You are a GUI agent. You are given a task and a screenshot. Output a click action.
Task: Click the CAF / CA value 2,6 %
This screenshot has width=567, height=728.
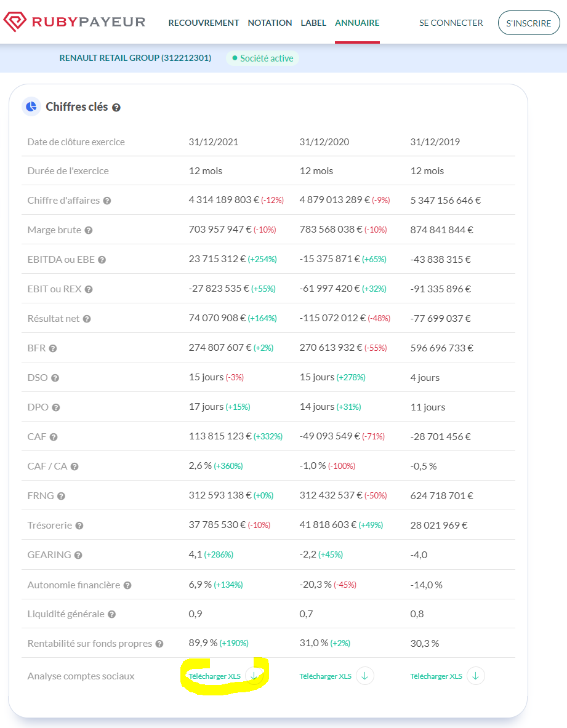[200, 466]
